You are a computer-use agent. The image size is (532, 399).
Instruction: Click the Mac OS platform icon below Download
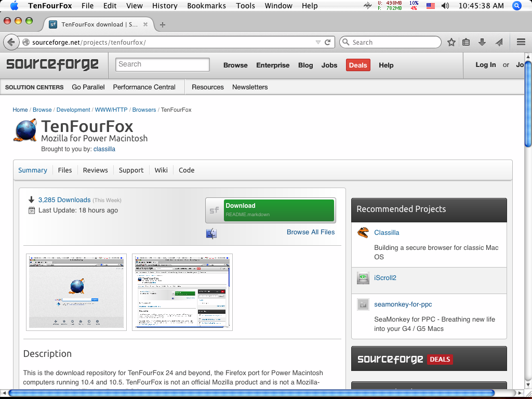(x=211, y=233)
